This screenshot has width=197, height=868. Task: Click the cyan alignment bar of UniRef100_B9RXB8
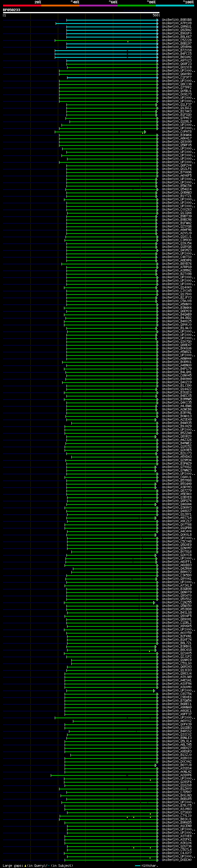point(112,20)
